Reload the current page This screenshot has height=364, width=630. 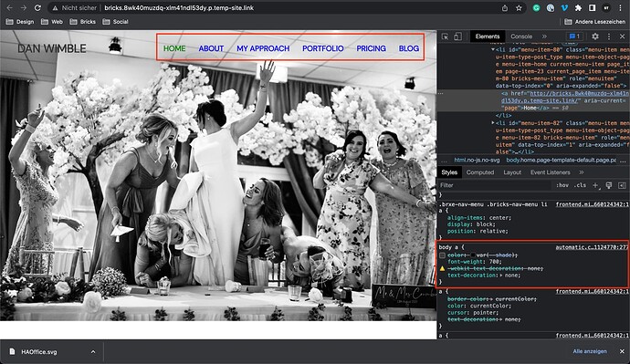click(x=37, y=7)
